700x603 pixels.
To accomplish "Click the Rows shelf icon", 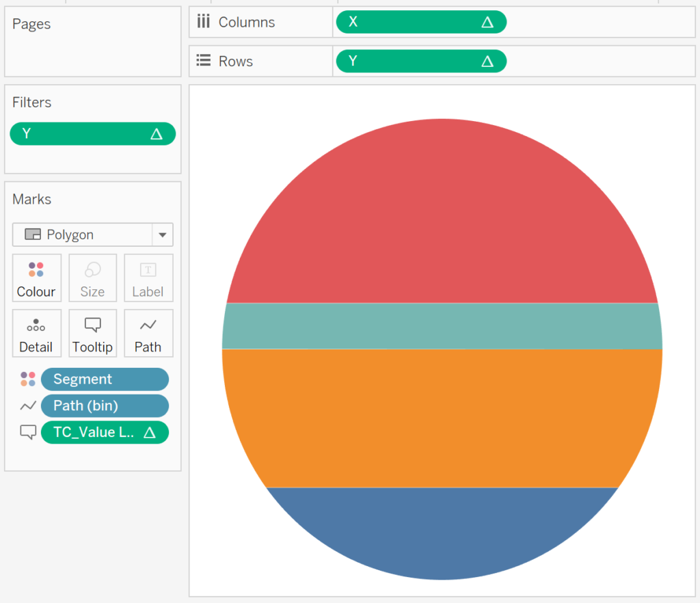I will click(204, 60).
